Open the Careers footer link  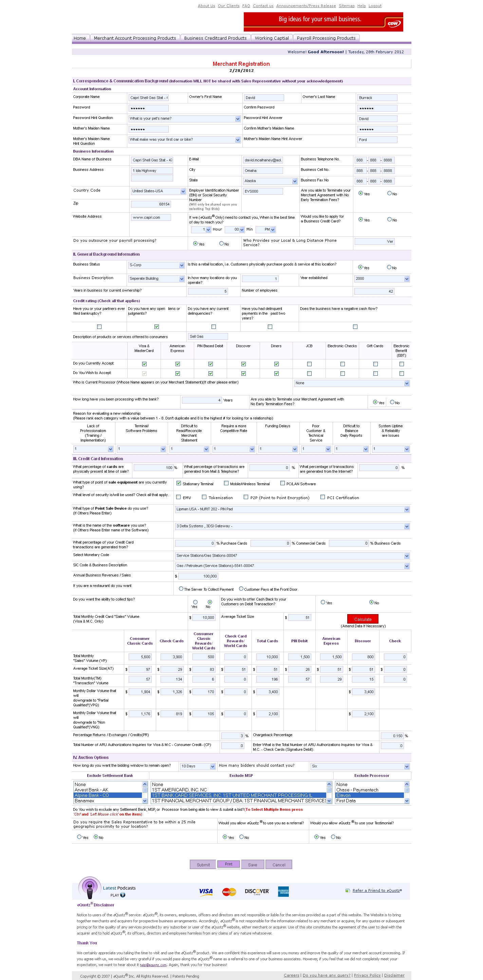292,975
